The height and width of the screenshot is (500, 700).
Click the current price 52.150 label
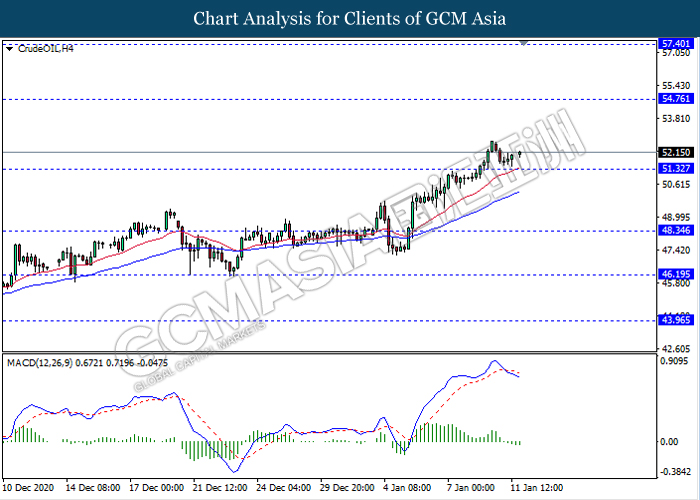(x=676, y=152)
